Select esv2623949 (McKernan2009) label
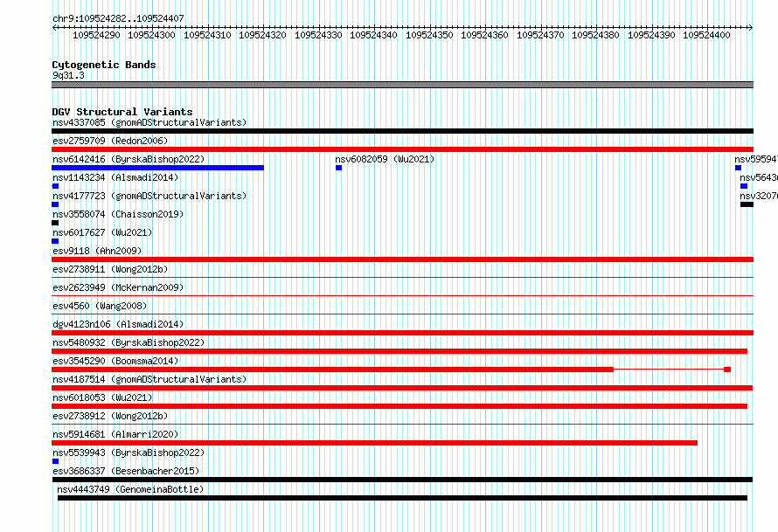The height and width of the screenshot is (532, 778). click(118, 287)
